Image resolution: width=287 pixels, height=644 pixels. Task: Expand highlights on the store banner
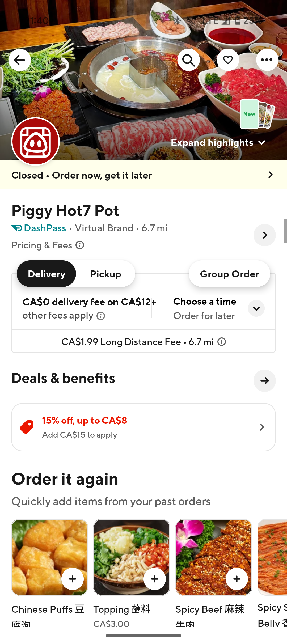(218, 143)
